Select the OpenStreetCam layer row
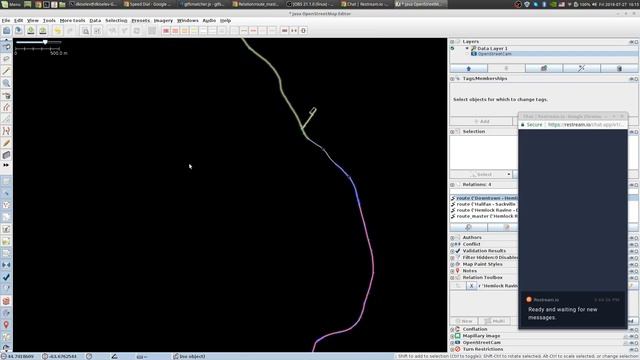The height and width of the screenshot is (360, 640). (544, 54)
